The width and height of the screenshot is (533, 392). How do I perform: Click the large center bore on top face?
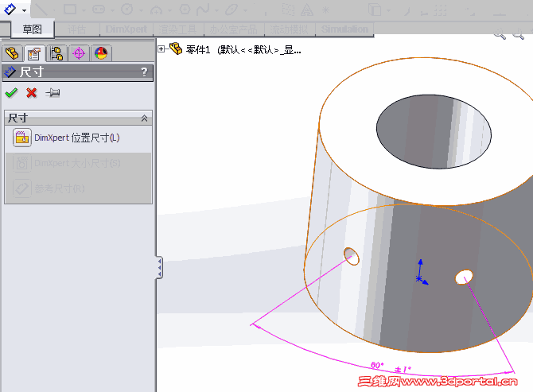(434, 131)
